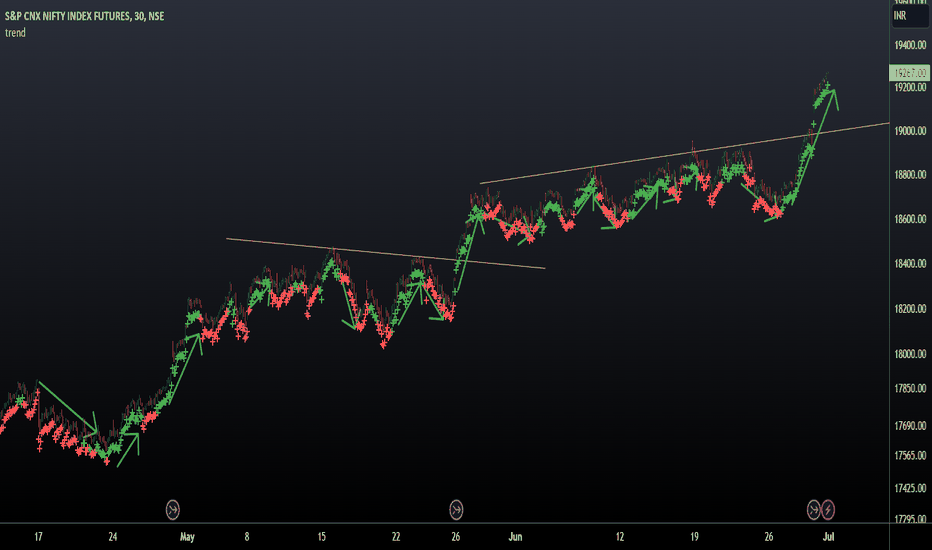Image resolution: width=932 pixels, height=550 pixels.
Task: Click the 17565.00 price axis label
Action: (x=910, y=455)
